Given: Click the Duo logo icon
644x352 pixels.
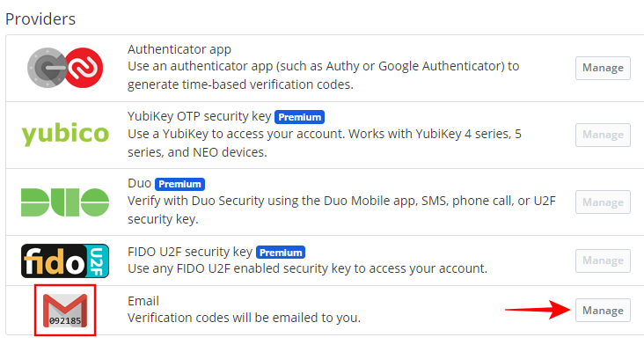Looking at the screenshot, I should 65,202.
